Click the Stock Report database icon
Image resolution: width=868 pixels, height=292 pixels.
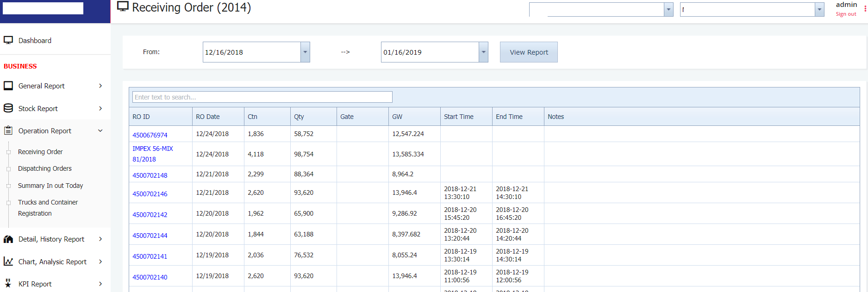click(x=8, y=108)
